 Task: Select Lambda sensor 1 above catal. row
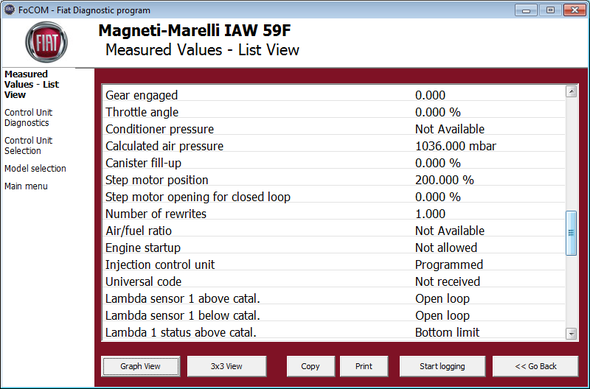point(334,298)
